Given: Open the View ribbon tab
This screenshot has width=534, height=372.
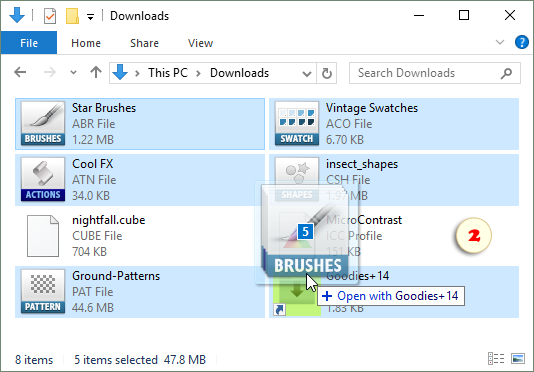Looking at the screenshot, I should pyautogui.click(x=200, y=43).
